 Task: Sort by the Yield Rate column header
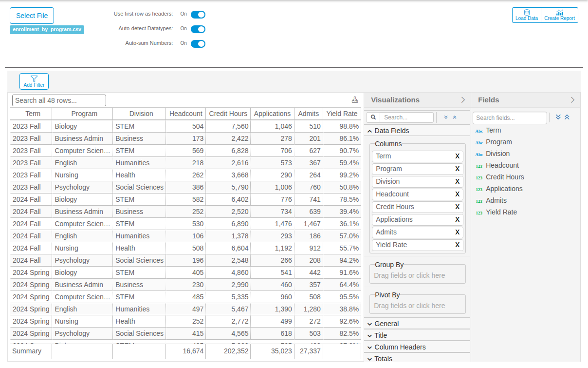[x=342, y=114]
